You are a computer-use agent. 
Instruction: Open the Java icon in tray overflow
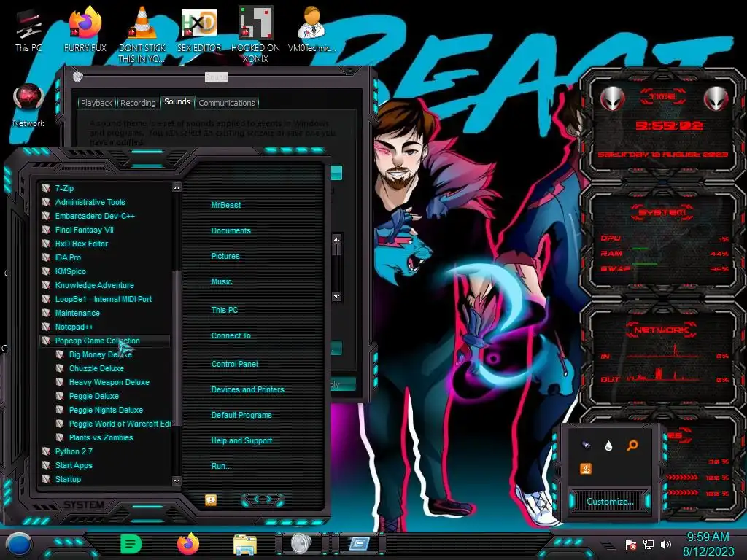(586, 469)
